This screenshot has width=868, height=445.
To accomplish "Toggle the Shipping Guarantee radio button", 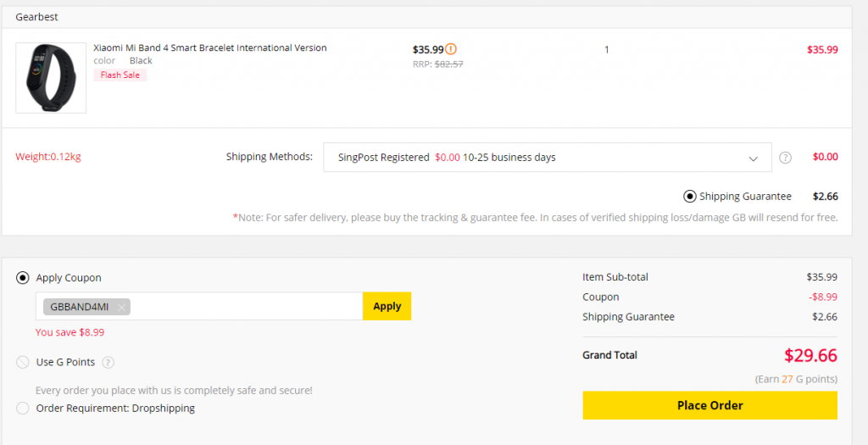I will 690,197.
